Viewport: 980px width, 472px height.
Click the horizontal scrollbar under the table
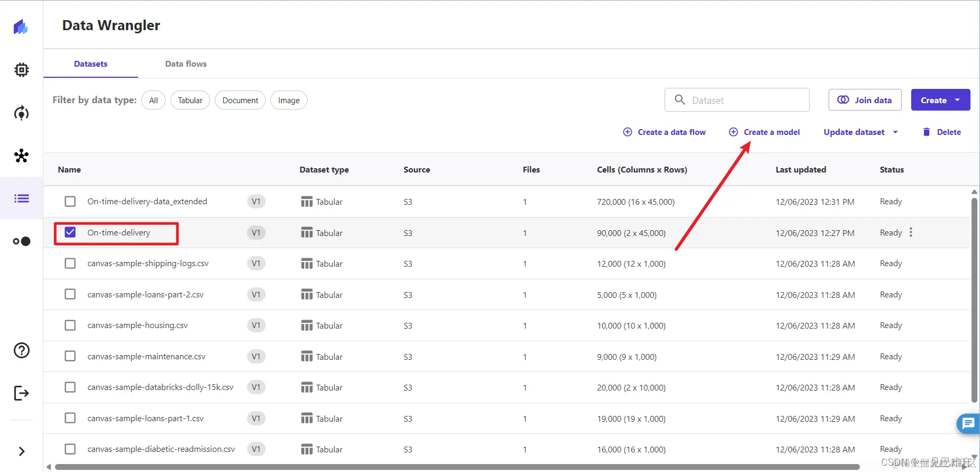(x=457, y=467)
